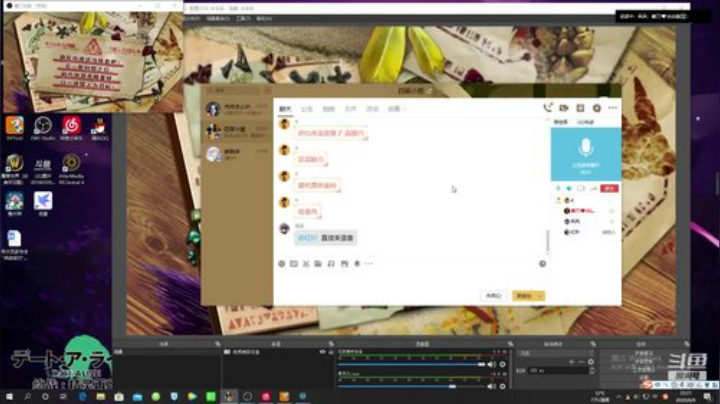Select the first conversation in QQ contact list
720x404 pixels.
[x=236, y=109]
